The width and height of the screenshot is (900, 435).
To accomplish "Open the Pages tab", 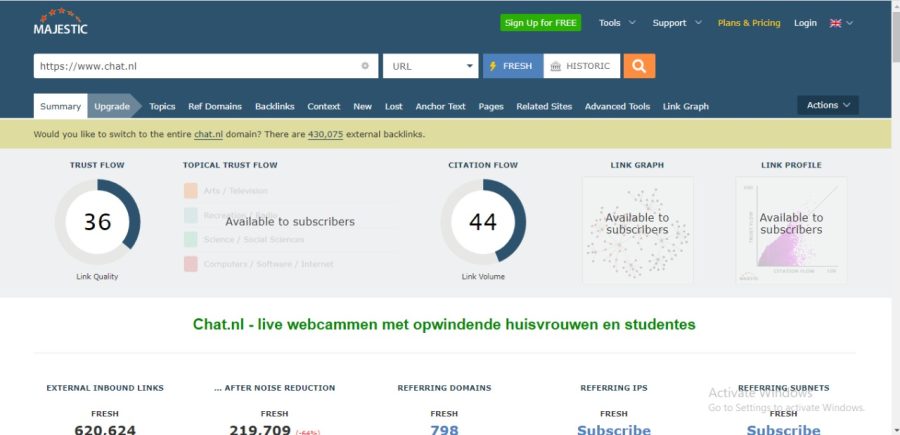I will 491,106.
